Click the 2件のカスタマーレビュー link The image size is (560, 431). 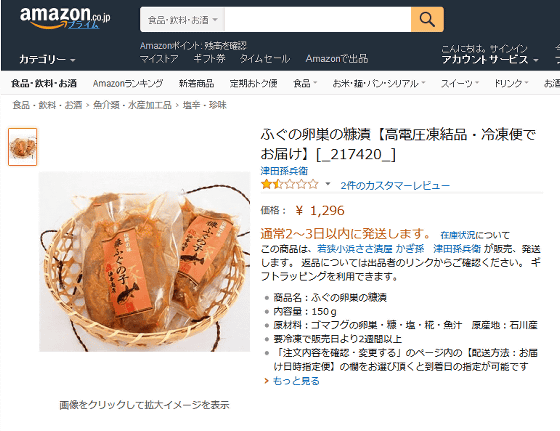395,185
